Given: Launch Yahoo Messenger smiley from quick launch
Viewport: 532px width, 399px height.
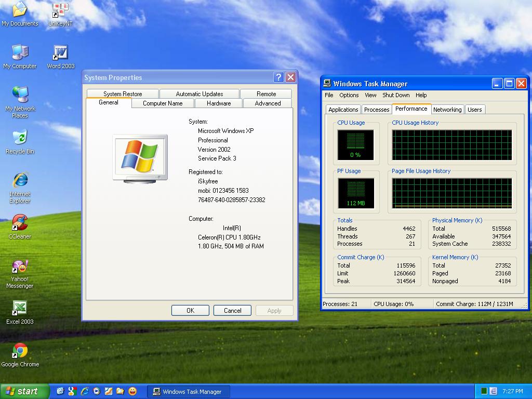Looking at the screenshot, I should pos(132,391).
